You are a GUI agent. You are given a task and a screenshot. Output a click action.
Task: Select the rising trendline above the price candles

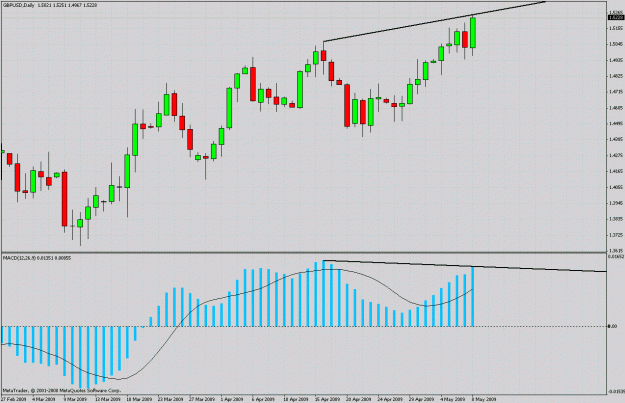tap(434, 22)
